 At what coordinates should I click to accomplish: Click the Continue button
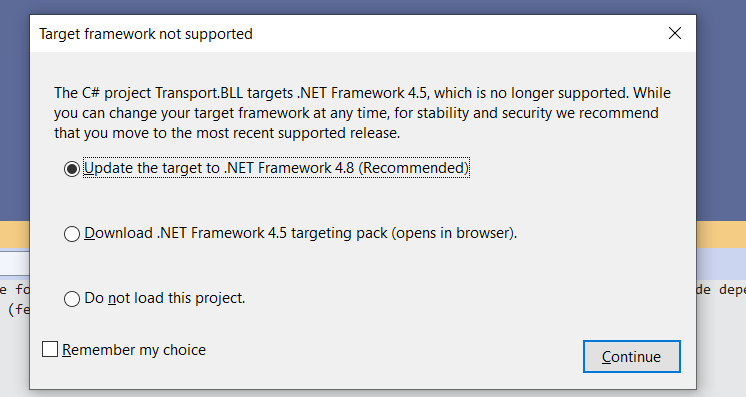(x=631, y=357)
